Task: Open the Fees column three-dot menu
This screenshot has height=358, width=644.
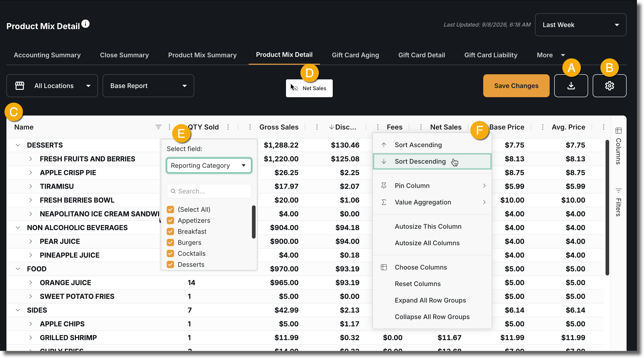Action: tap(378, 127)
